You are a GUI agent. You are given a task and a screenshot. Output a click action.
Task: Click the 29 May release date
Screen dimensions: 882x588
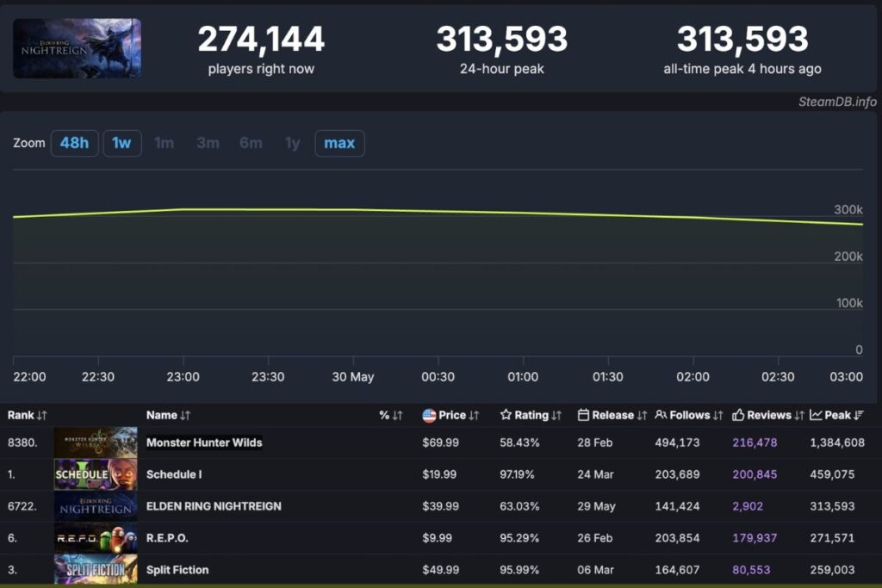[596, 506]
